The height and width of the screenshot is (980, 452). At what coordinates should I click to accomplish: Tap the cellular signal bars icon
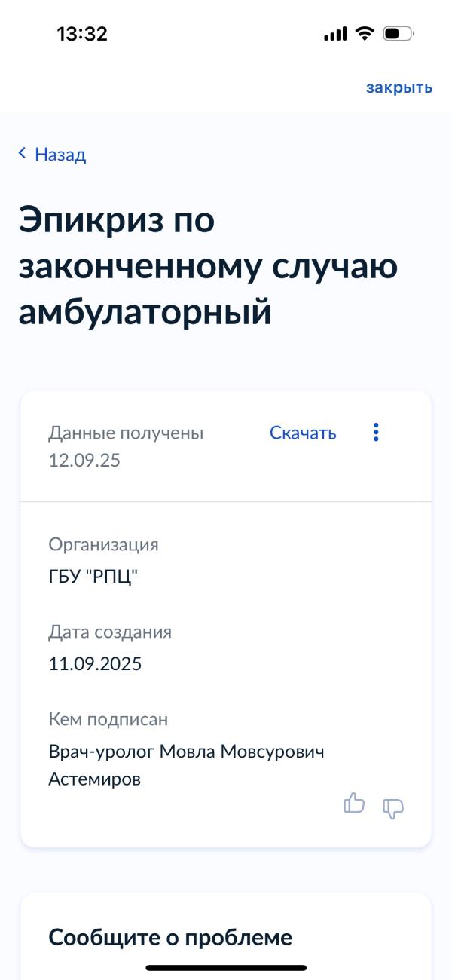(335, 34)
